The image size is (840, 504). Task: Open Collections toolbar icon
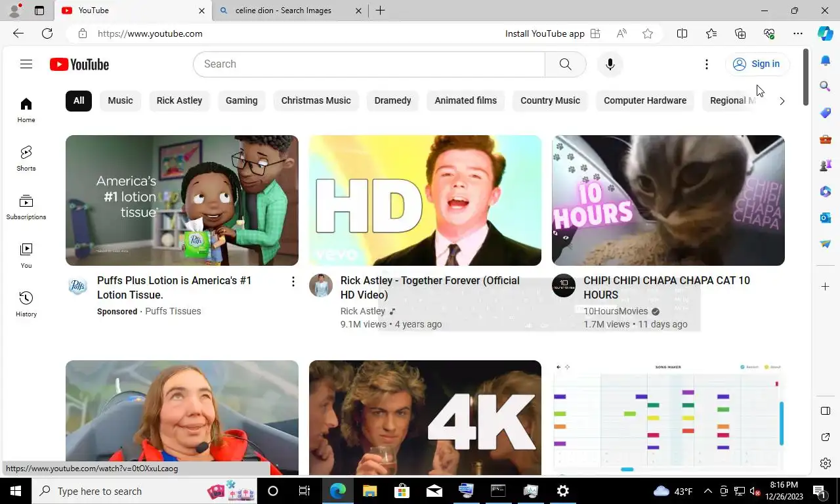click(x=740, y=33)
